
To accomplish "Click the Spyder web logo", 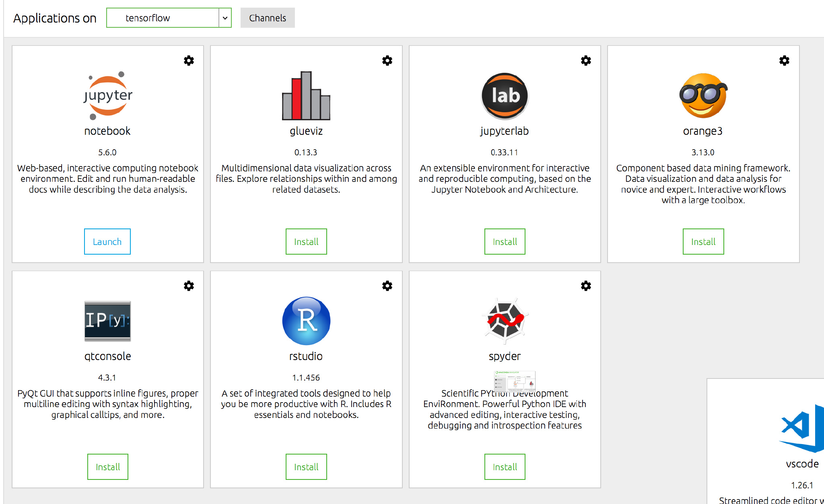I will coord(505,321).
